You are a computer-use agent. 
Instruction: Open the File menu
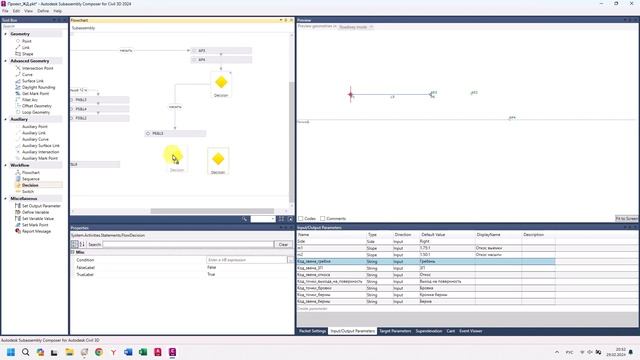pos(5,11)
